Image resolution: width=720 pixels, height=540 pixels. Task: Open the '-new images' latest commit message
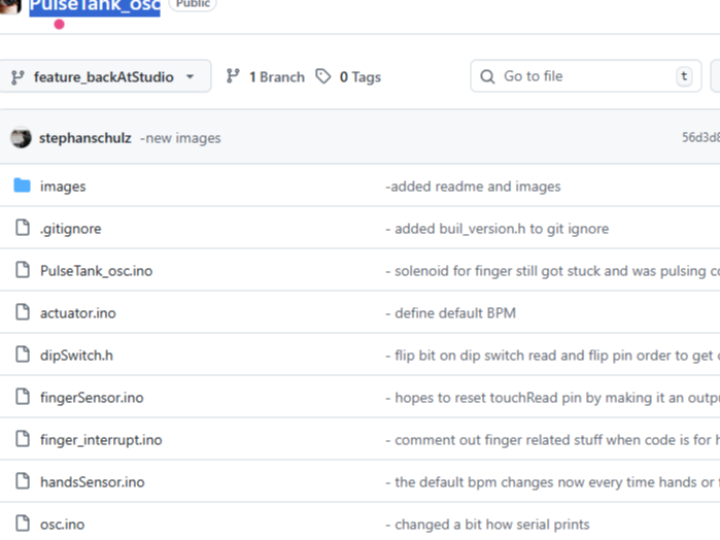tap(181, 138)
